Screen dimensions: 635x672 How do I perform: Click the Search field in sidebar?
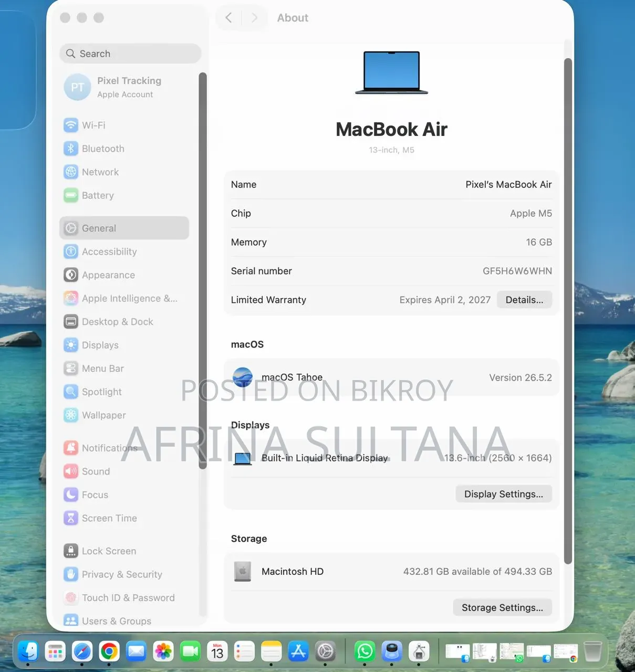(130, 54)
